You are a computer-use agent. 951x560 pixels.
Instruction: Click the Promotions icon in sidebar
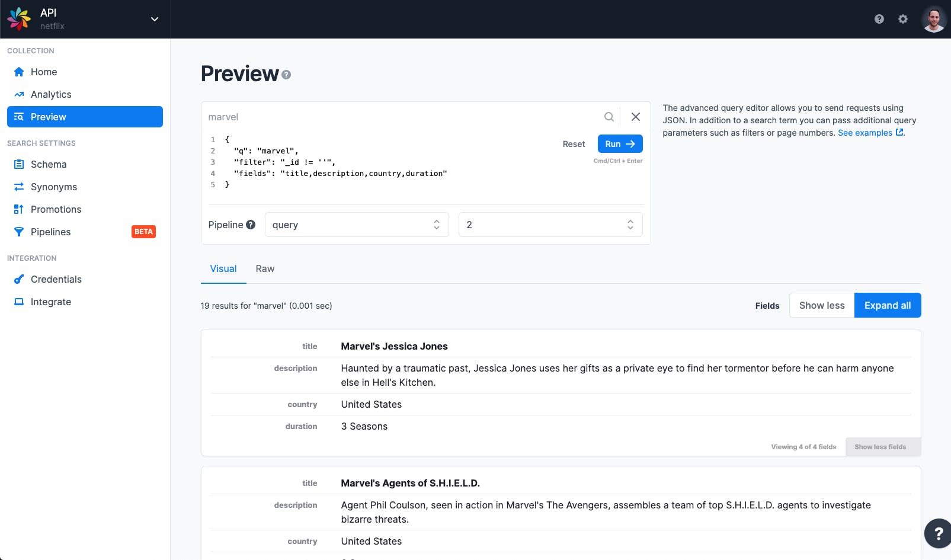tap(19, 209)
